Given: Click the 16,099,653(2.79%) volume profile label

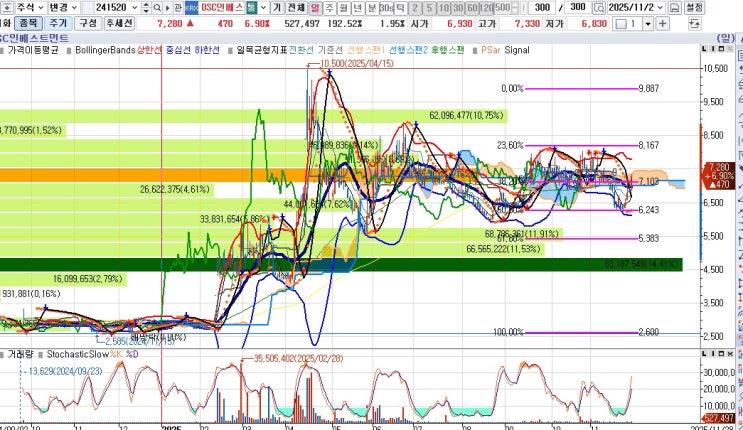Looking at the screenshot, I should (x=88, y=279).
